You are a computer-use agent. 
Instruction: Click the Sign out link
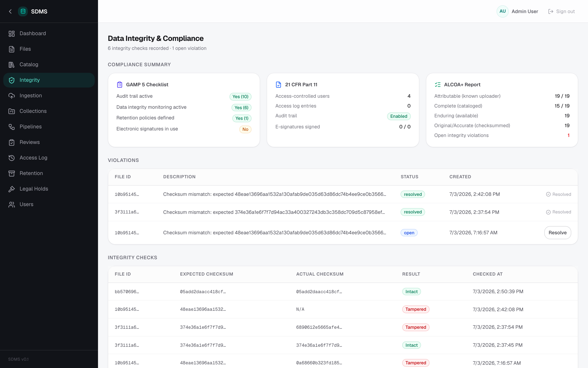pos(561,11)
